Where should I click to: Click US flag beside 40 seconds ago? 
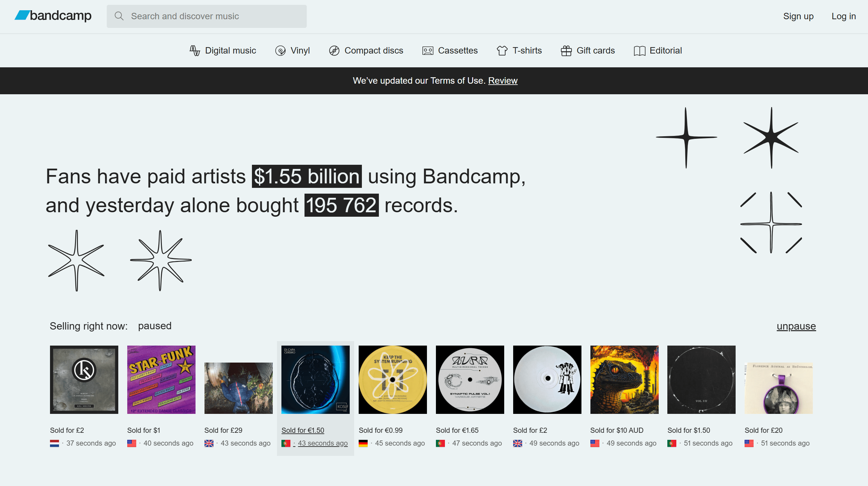[x=131, y=443]
